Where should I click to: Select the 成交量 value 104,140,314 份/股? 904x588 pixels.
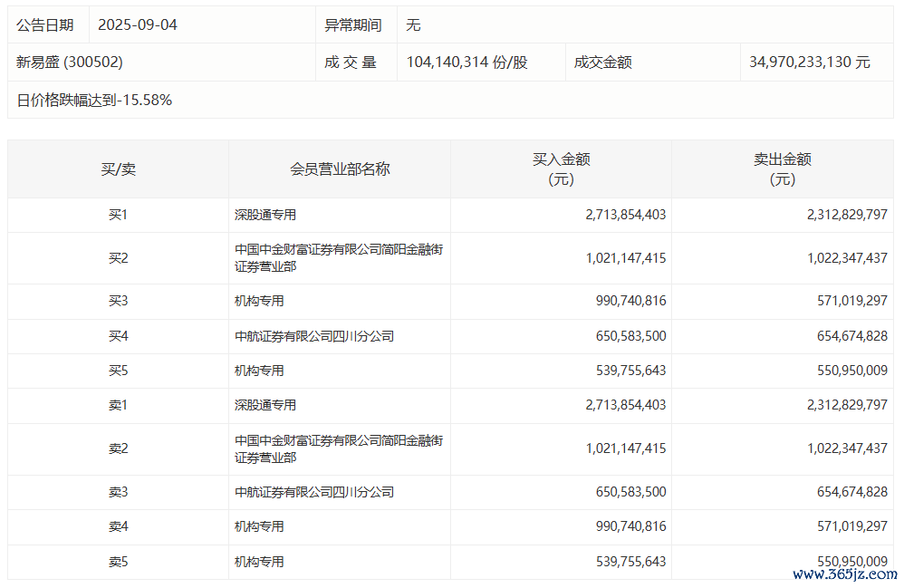point(466,63)
